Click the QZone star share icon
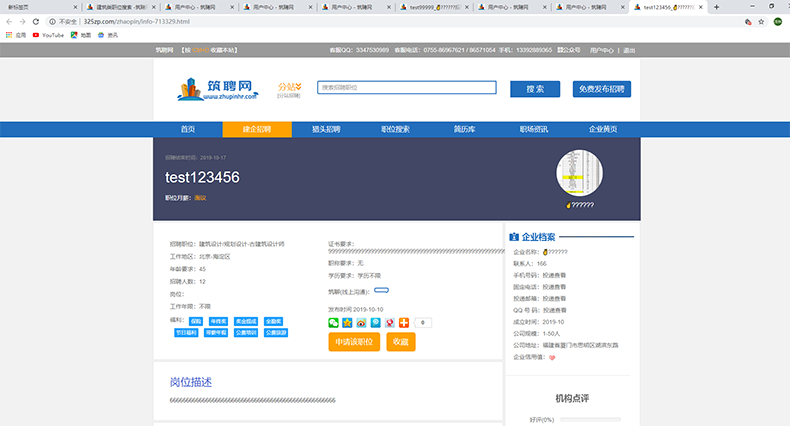The width and height of the screenshot is (790, 426). 347,322
